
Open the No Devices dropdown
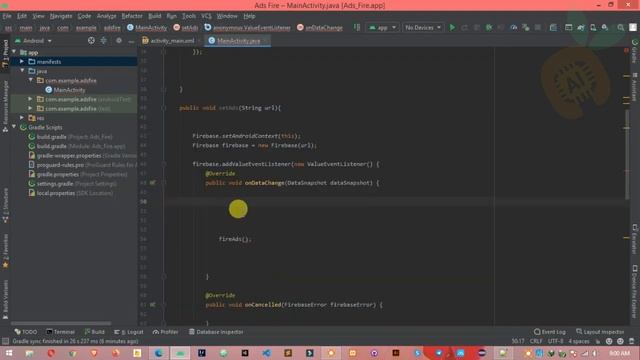pyautogui.click(x=423, y=28)
